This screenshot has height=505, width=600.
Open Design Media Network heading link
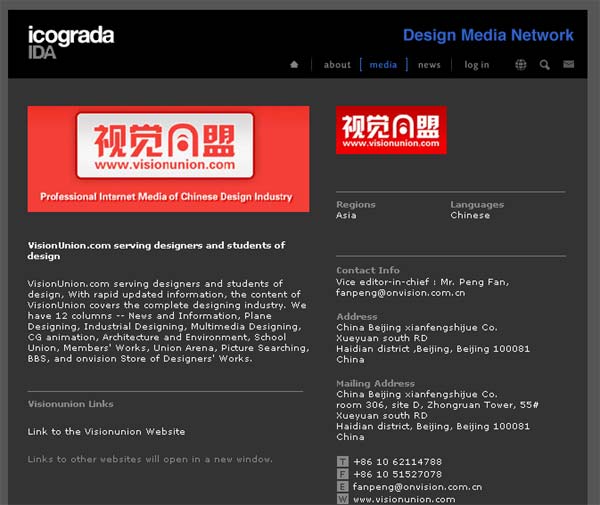click(x=488, y=35)
